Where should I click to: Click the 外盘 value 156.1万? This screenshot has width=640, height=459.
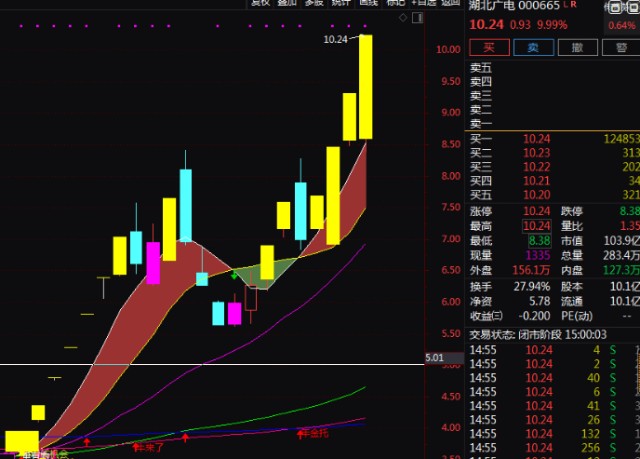pos(531,270)
